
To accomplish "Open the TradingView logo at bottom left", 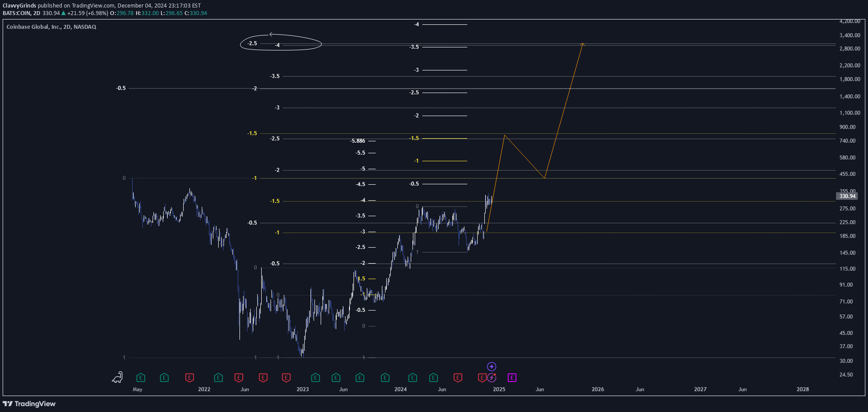I will pos(29,404).
